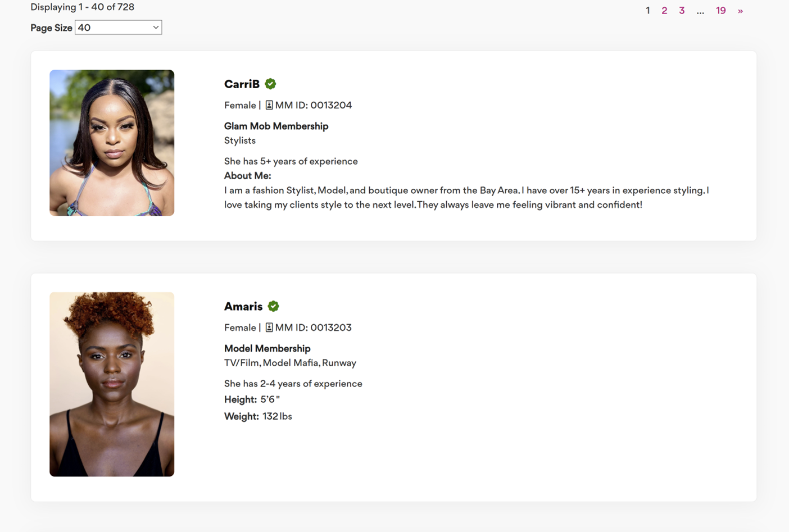This screenshot has width=789, height=532.
Task: Open the CarriB profile name
Action: pyautogui.click(x=242, y=84)
